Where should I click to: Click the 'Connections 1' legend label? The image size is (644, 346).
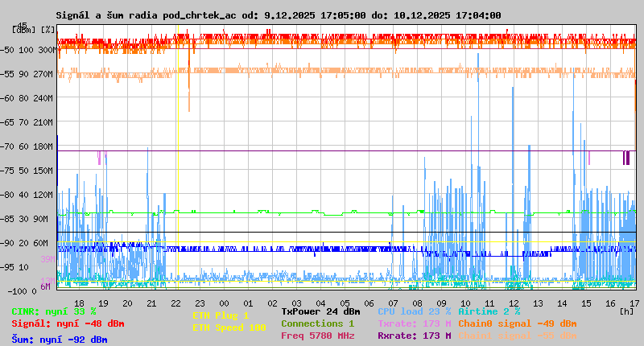pos(317,323)
